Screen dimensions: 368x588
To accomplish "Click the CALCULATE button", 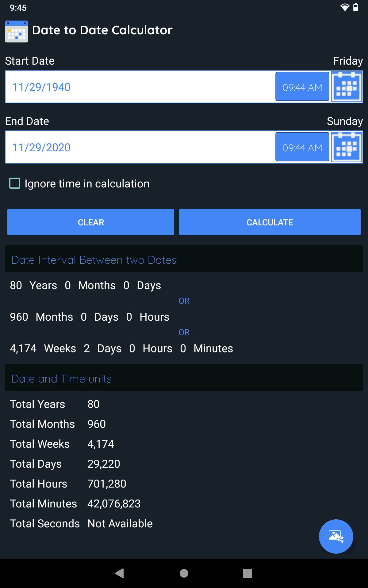I will [x=270, y=222].
